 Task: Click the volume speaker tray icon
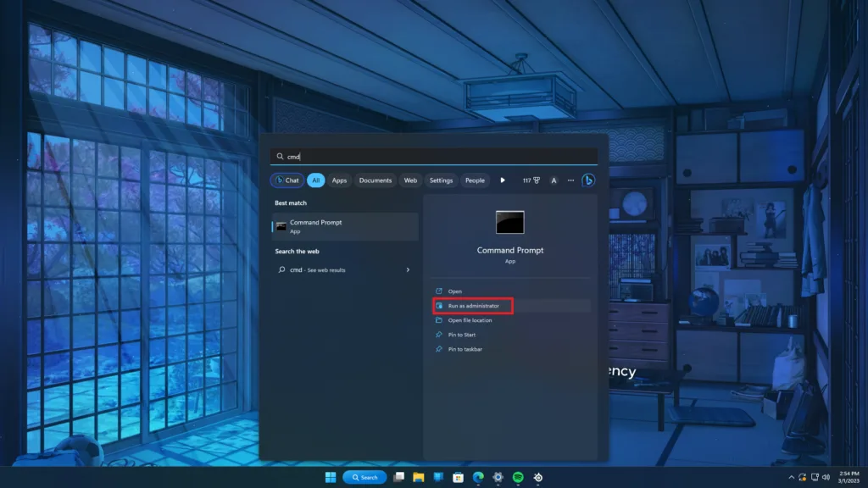826,477
